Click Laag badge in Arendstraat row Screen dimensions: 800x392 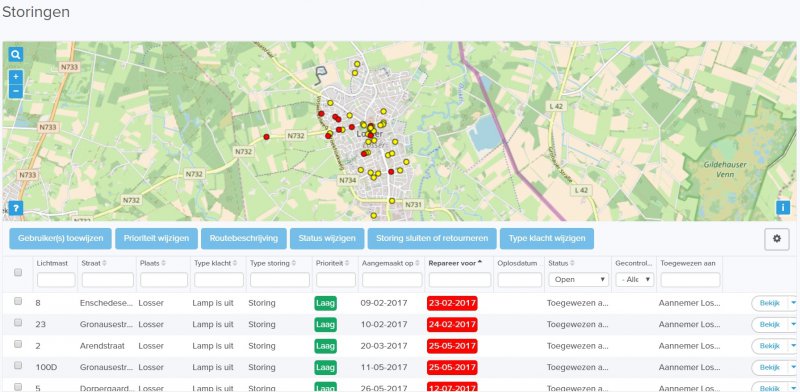click(326, 346)
